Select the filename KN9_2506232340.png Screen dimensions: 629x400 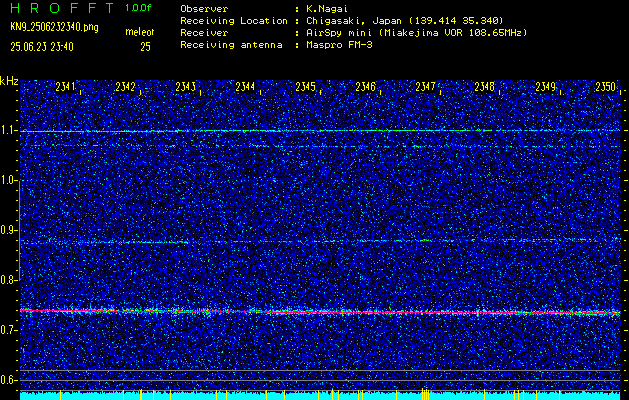click(x=54, y=27)
